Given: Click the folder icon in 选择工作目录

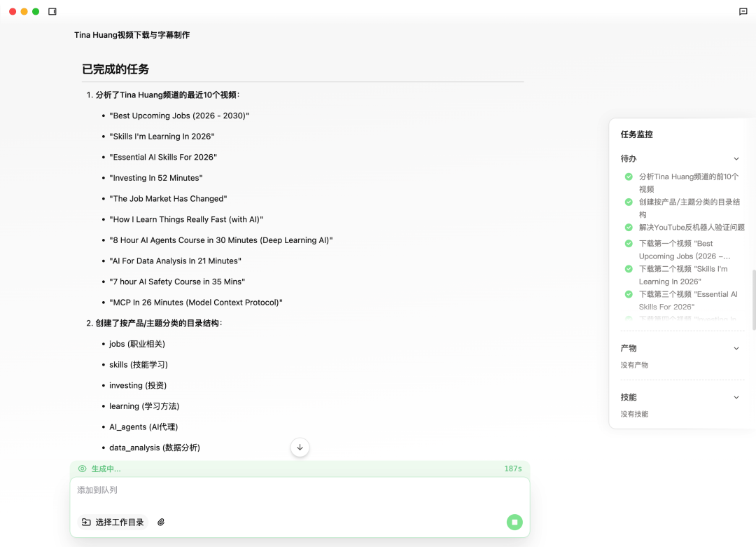Looking at the screenshot, I should tap(86, 522).
